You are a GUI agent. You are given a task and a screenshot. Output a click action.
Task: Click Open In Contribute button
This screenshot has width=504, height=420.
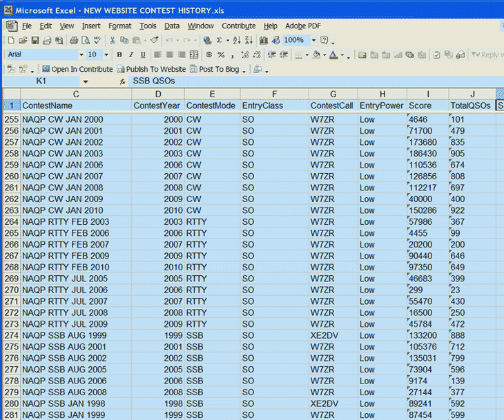[x=77, y=69]
